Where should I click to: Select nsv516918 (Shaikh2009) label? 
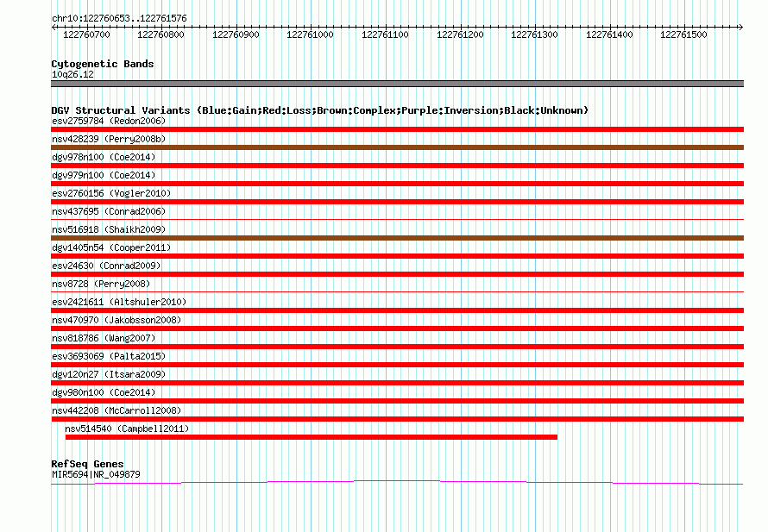pyautogui.click(x=109, y=229)
